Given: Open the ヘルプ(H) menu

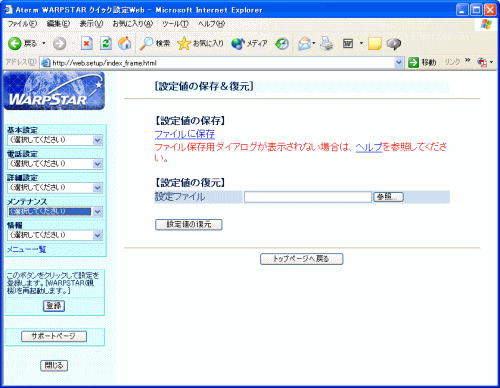Looking at the screenshot, I should [x=211, y=24].
